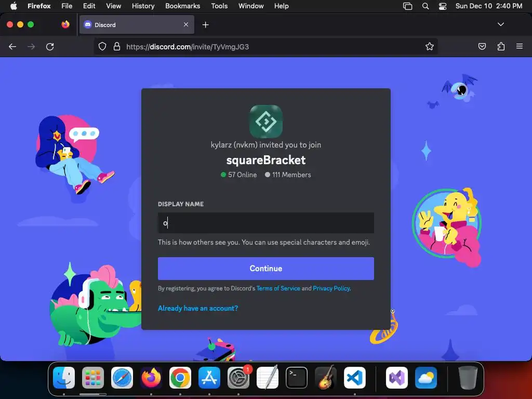This screenshot has width=532, height=399.
Task: Open Spotlight search in menu bar
Action: point(425,6)
